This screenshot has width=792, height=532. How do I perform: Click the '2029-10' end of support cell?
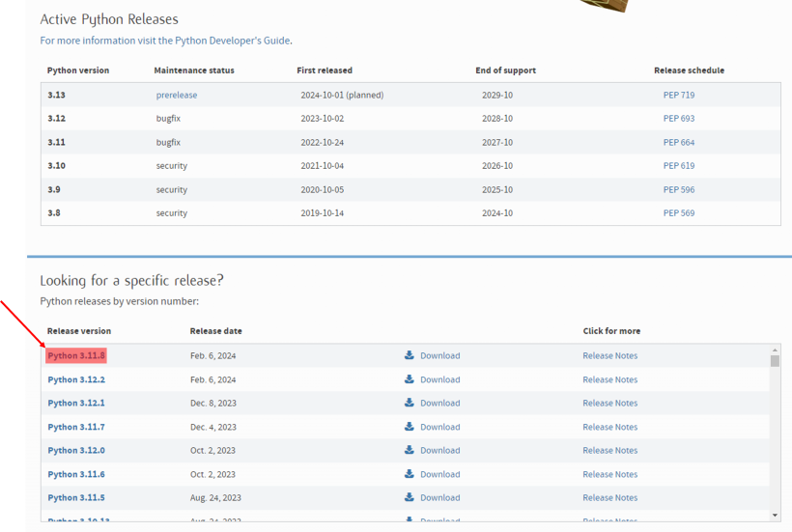tap(497, 95)
